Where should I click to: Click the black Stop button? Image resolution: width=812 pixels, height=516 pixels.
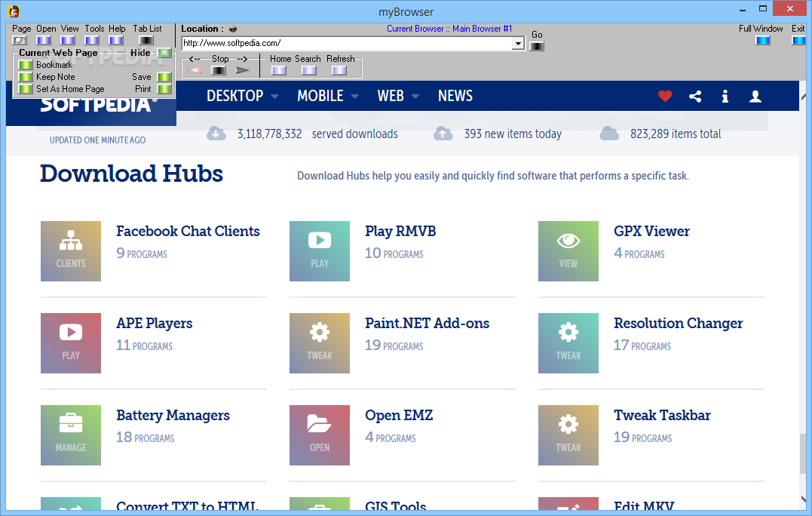[x=219, y=70]
